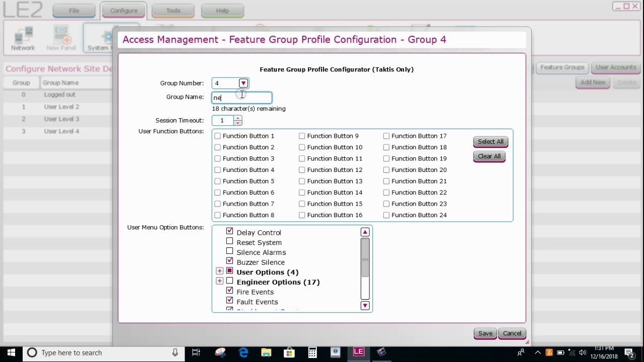
Task: Open the File menu
Action: [x=74, y=10]
